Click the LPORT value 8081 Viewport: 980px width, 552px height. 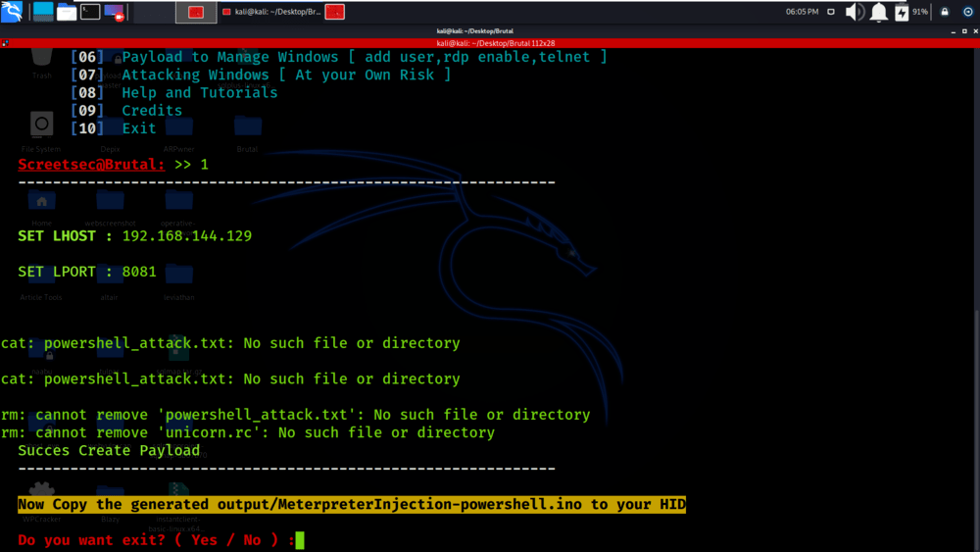139,272
